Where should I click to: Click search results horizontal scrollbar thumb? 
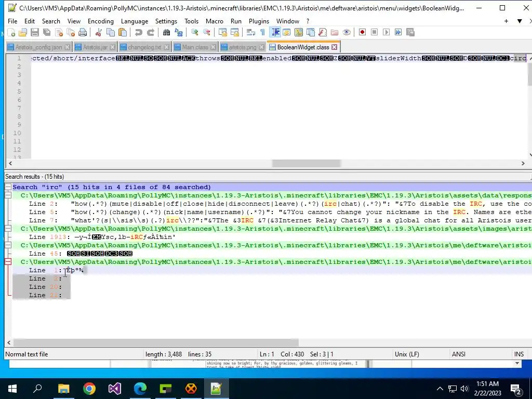pos(156,342)
